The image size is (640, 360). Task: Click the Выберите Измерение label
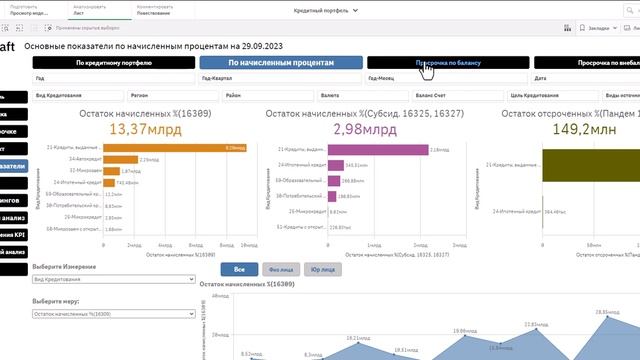point(64,267)
